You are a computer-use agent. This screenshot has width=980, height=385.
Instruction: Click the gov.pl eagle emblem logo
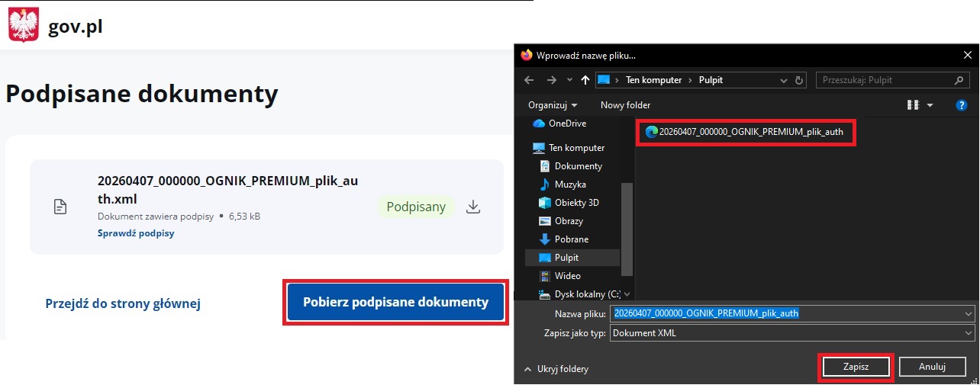tap(24, 27)
